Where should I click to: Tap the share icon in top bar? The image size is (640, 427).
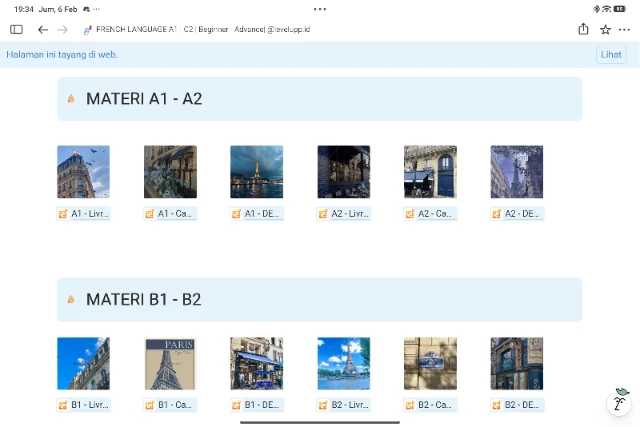(x=583, y=30)
